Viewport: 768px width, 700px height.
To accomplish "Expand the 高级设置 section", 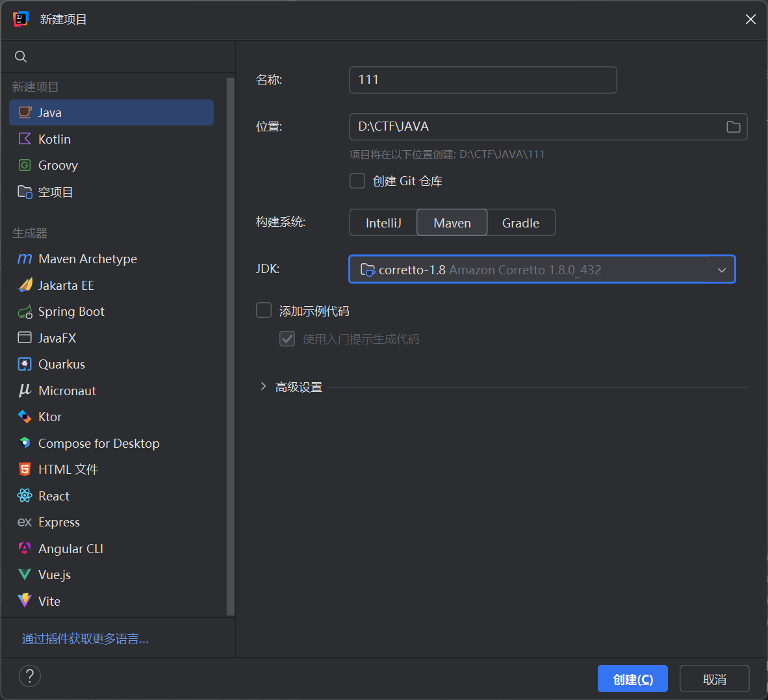I will click(x=264, y=387).
